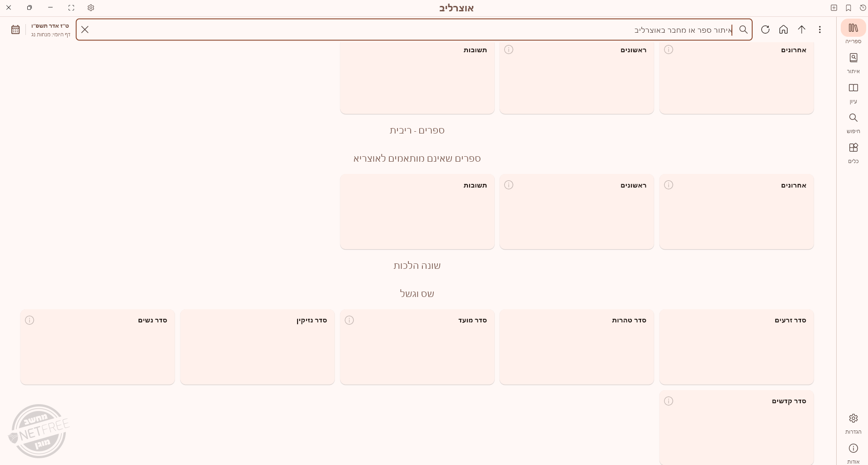Viewport: 868px width, 465px height.
Task: Go to library home icon
Action: coord(784,30)
